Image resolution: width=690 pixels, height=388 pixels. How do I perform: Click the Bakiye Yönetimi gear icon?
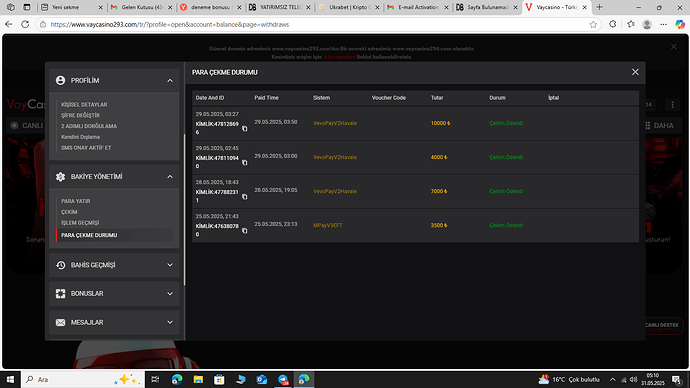click(60, 177)
